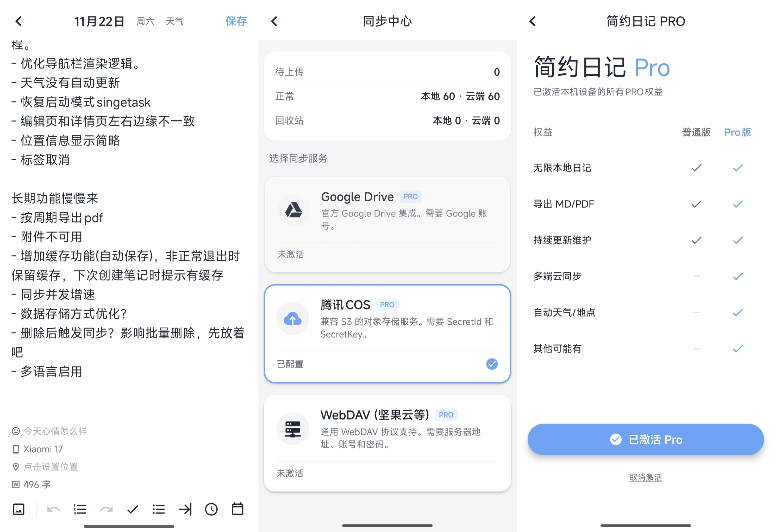Click the 取消激活 link

[646, 477]
